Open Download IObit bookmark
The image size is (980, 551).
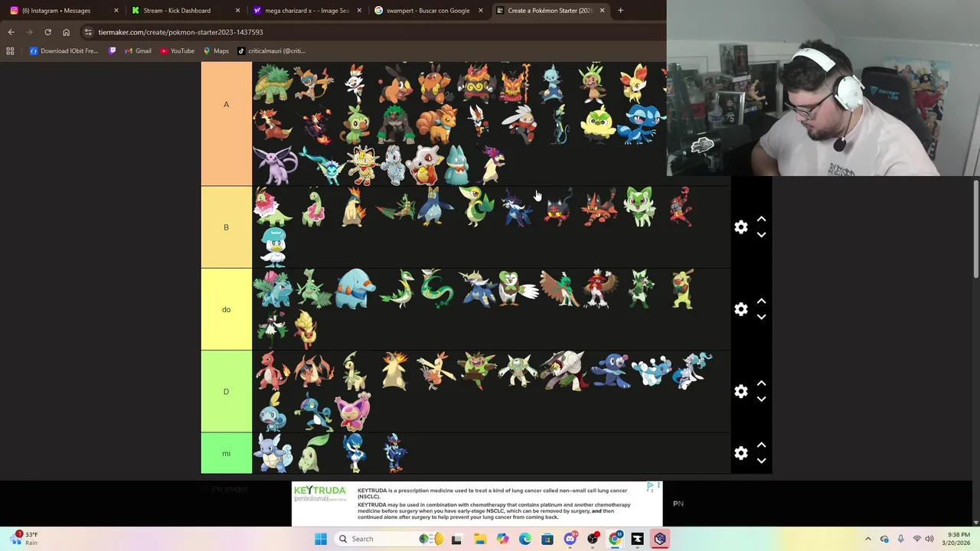[64, 51]
